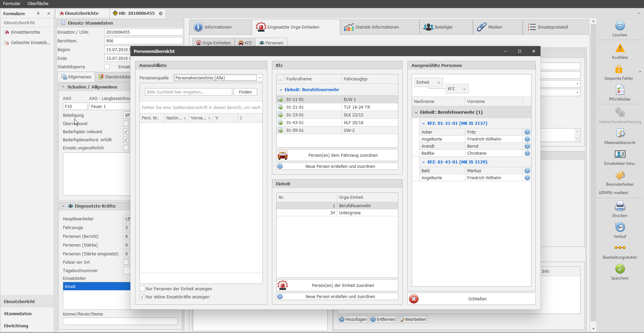Remove Acker Fritz via blue minus icon
644x333 pixels.
pyautogui.click(x=527, y=132)
